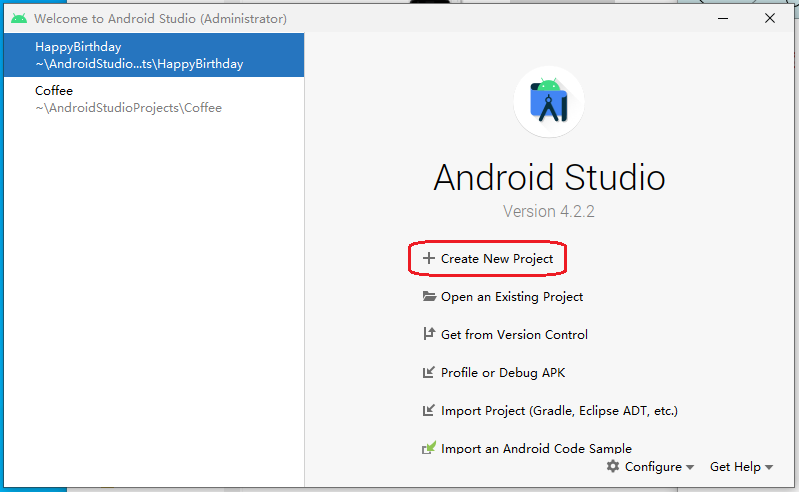The image size is (799, 492).
Task: Click the ~\AndroidStudioProjects\Coffee path text
Action: click(128, 108)
